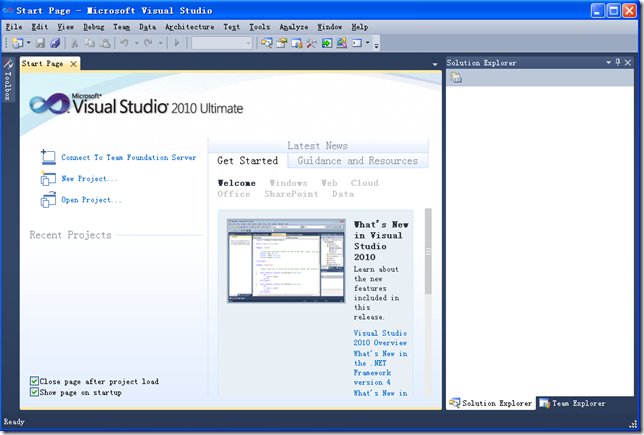Screen dimensions: 644x435
Task: Click the Command Window toolbar icon
Action: 357,43
